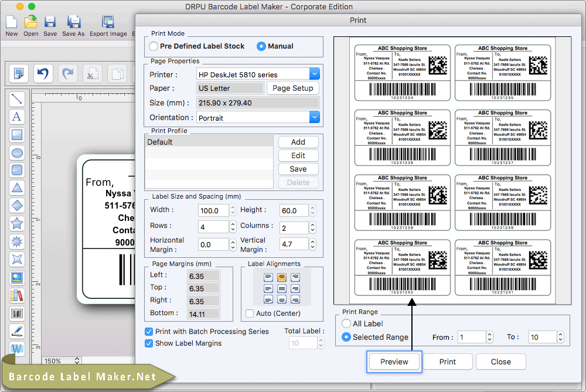Toggle the Auto (Center) checkbox
The height and width of the screenshot is (392, 586).
250,313
